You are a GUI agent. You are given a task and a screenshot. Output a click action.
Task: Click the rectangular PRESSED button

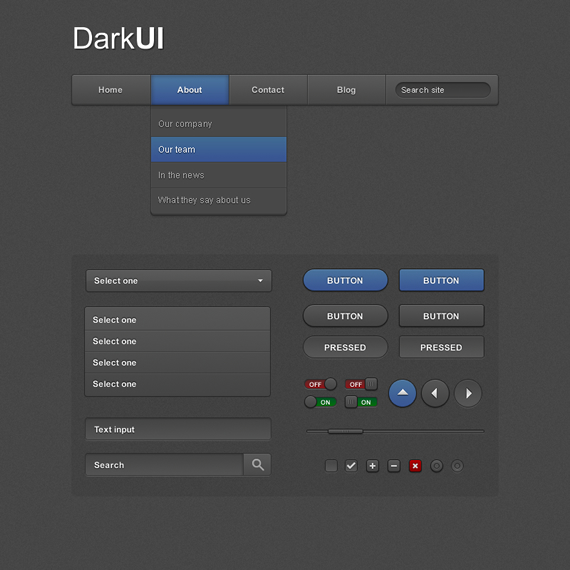point(441,347)
